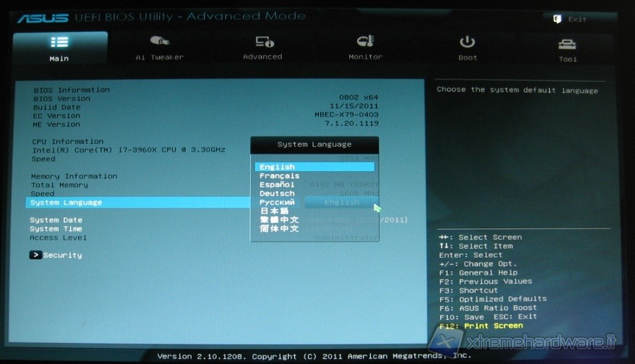The width and height of the screenshot is (635, 364).
Task: Open the Security submenu label
Action: coord(63,255)
